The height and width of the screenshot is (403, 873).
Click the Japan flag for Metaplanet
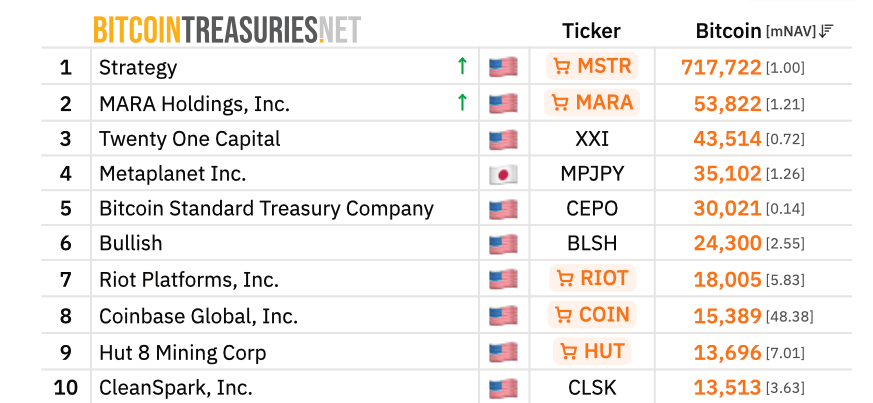[x=503, y=174]
